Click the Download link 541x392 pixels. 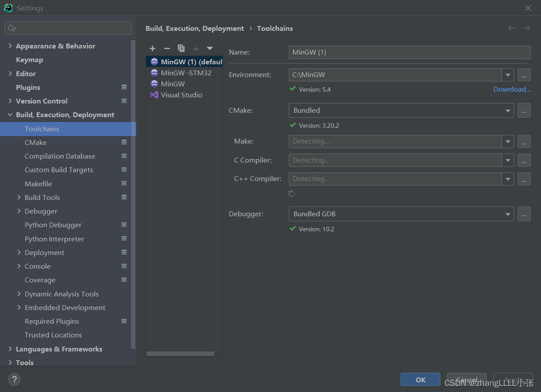coord(512,89)
